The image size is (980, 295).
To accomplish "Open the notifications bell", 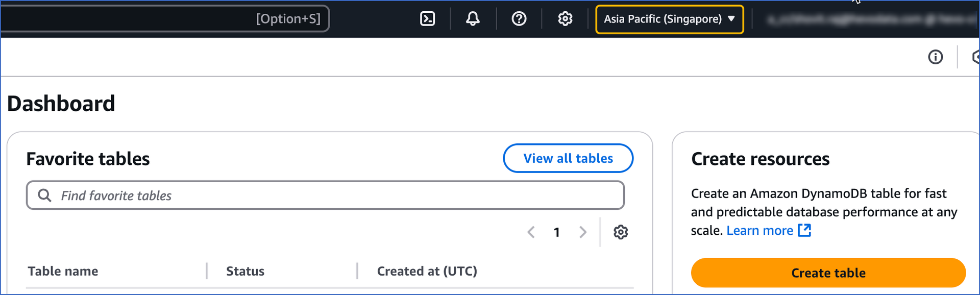I will [473, 19].
